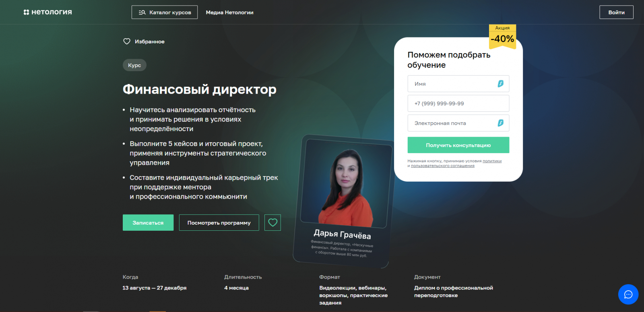Open Посмотреть программу

pyautogui.click(x=219, y=222)
